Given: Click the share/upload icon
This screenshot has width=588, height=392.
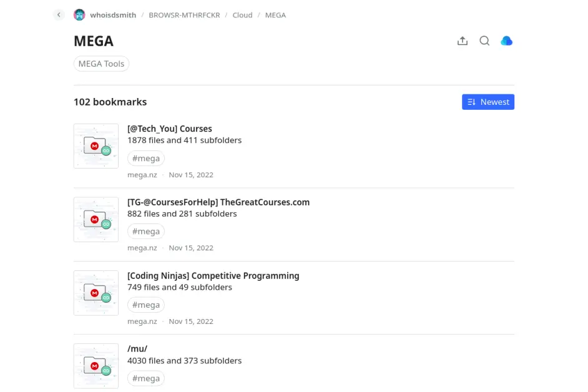Looking at the screenshot, I should click(463, 41).
